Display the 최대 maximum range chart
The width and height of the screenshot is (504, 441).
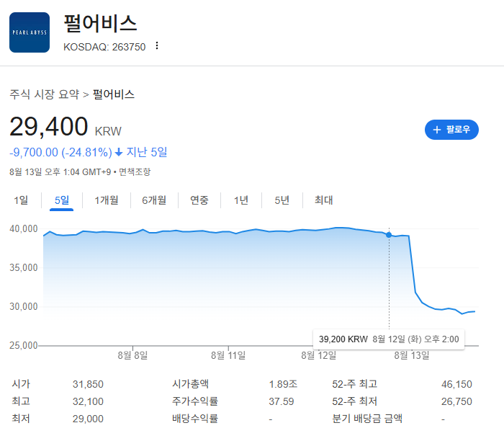click(x=324, y=200)
